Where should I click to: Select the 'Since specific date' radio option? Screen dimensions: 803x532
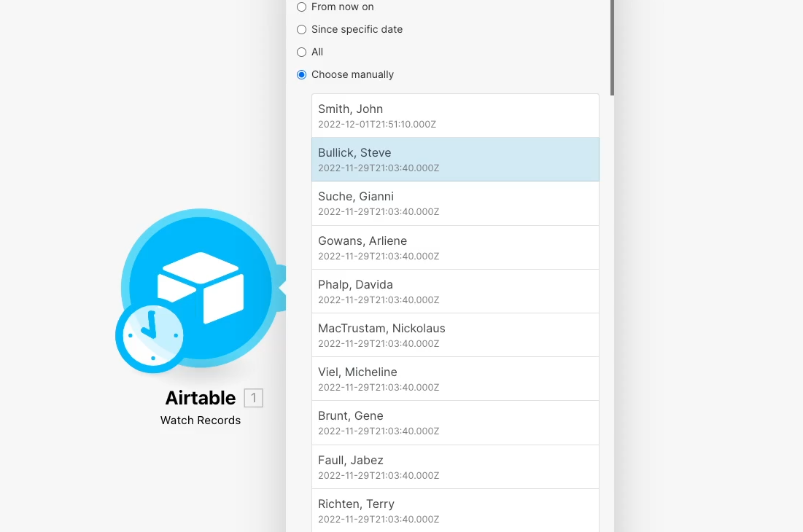pyautogui.click(x=302, y=30)
